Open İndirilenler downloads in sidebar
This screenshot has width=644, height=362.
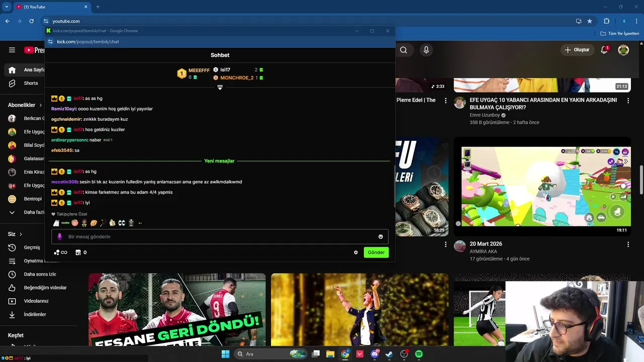point(28,314)
